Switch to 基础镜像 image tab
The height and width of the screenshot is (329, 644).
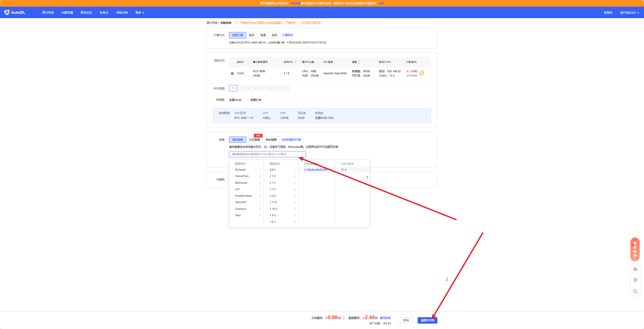tap(237, 140)
